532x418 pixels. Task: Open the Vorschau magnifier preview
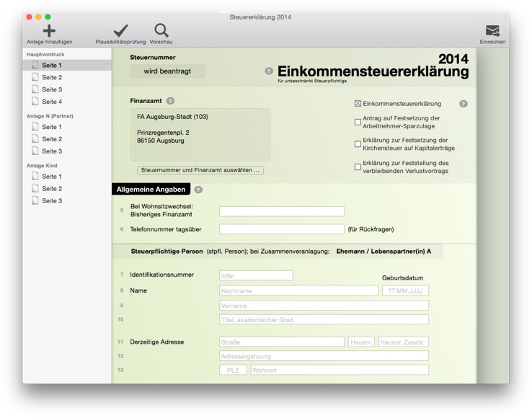click(161, 30)
